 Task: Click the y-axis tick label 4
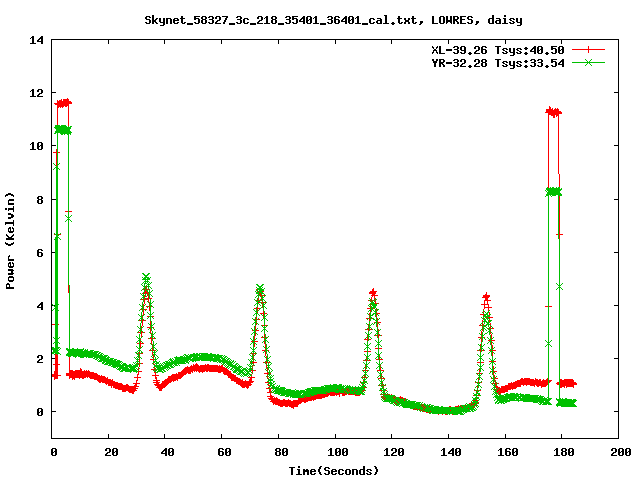(40, 306)
